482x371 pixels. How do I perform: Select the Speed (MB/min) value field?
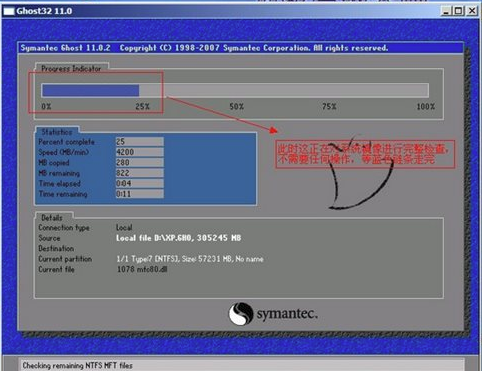pyautogui.click(x=140, y=152)
